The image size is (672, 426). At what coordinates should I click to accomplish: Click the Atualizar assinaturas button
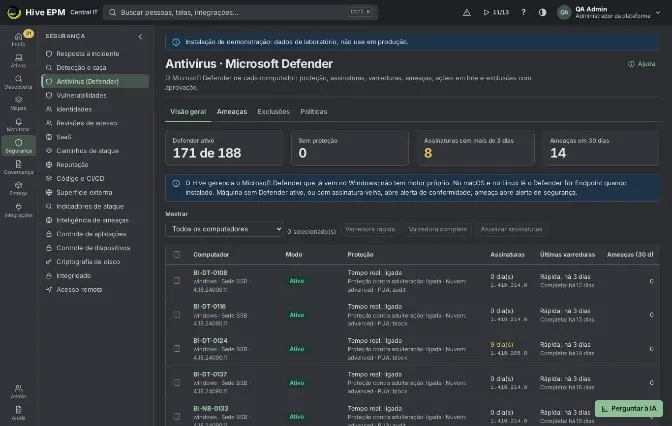[511, 229]
